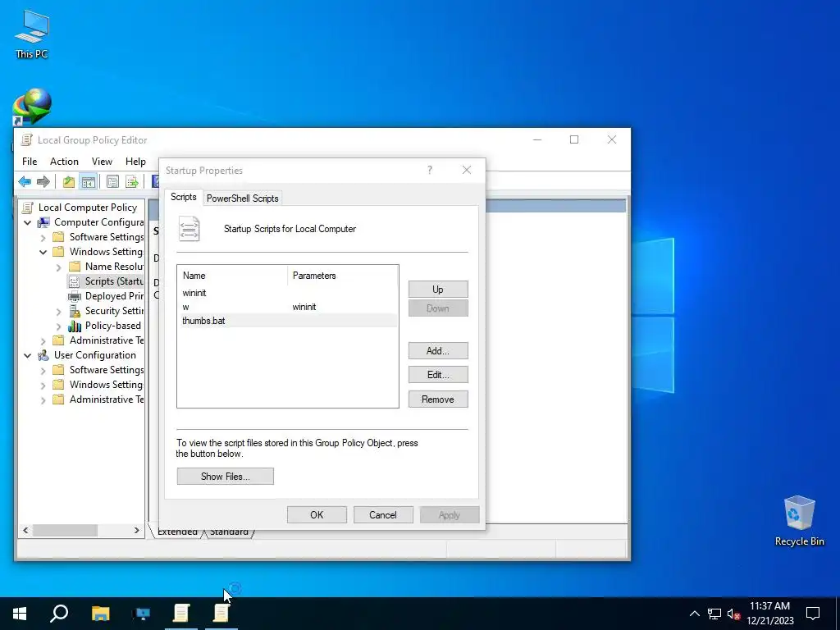Open This PC desktop icon

click(x=32, y=34)
